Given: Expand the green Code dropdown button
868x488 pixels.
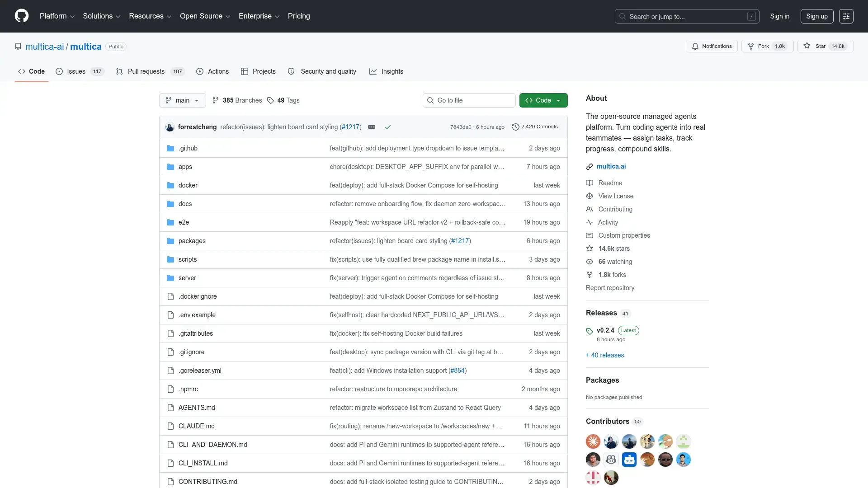Looking at the screenshot, I should click(x=543, y=100).
